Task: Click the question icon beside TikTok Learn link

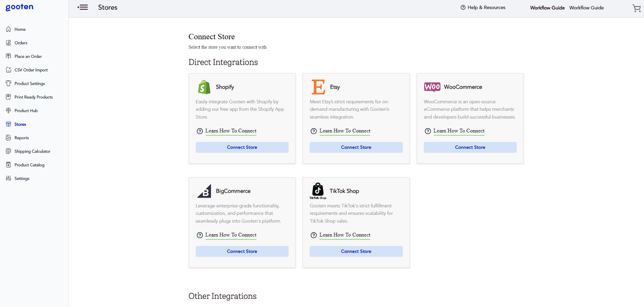Action: click(x=314, y=235)
